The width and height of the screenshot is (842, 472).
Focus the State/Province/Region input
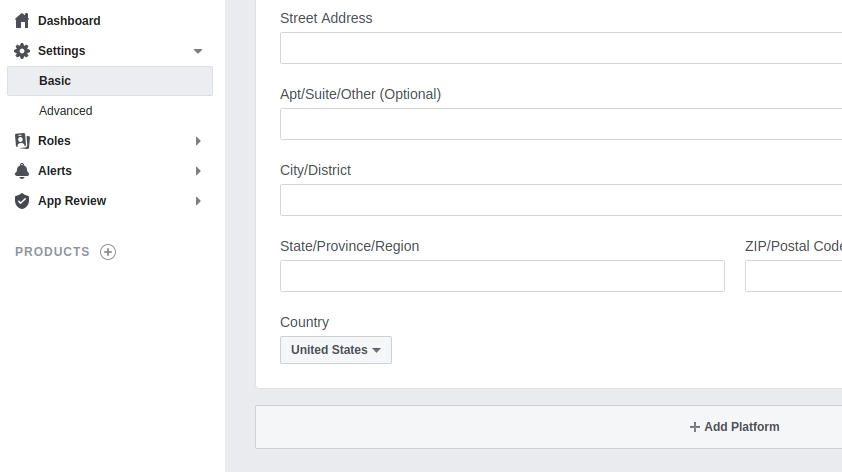[x=502, y=276]
